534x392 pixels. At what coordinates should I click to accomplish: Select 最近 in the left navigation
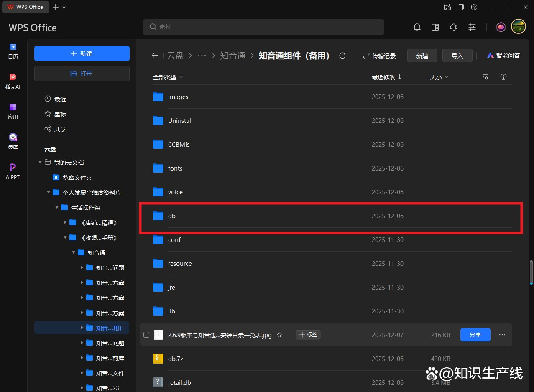[60, 99]
